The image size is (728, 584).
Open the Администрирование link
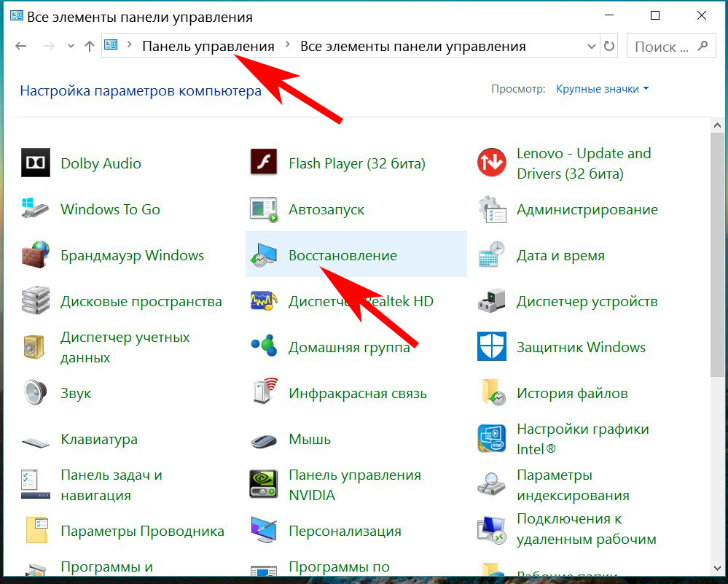tap(587, 209)
